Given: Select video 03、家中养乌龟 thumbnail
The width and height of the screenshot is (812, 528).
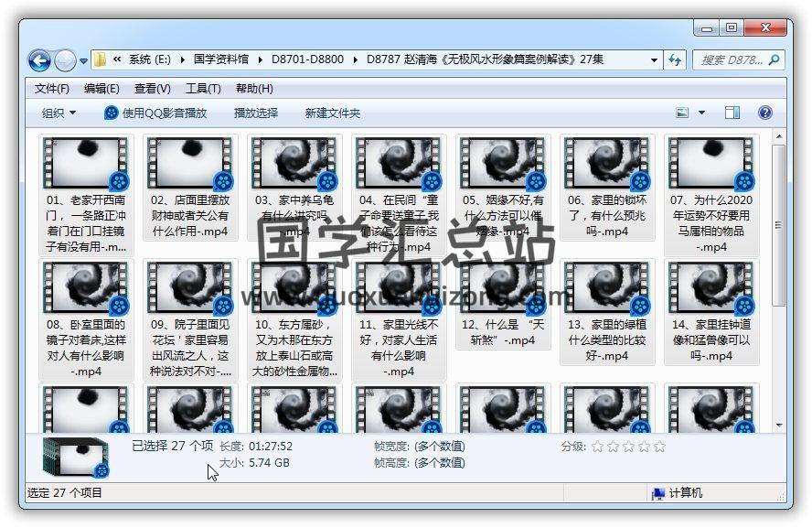Looking at the screenshot, I should point(294,163).
